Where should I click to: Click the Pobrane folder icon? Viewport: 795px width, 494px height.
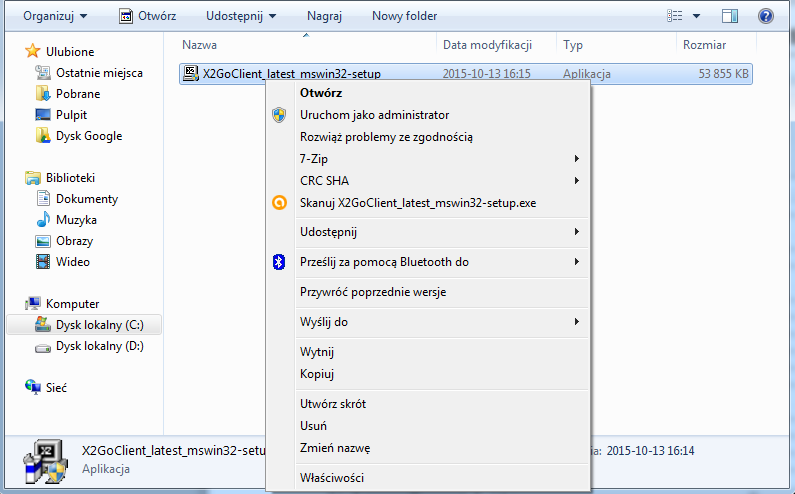[x=43, y=94]
